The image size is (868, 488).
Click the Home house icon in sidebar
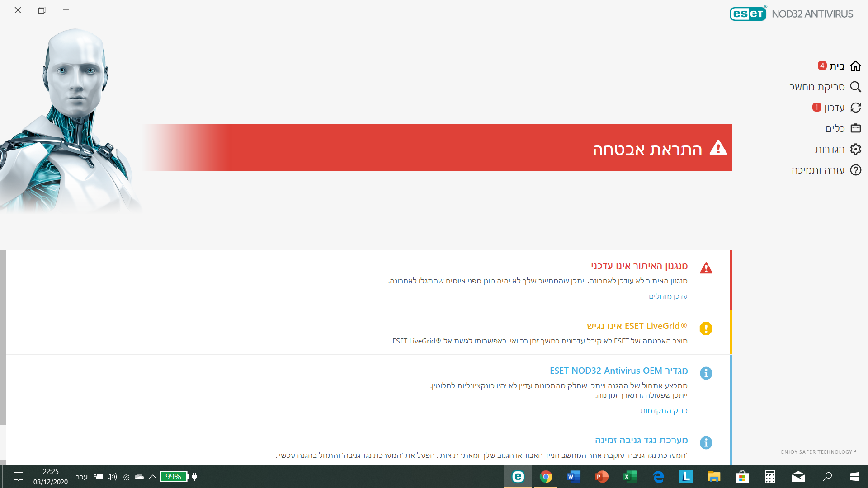pos(855,66)
